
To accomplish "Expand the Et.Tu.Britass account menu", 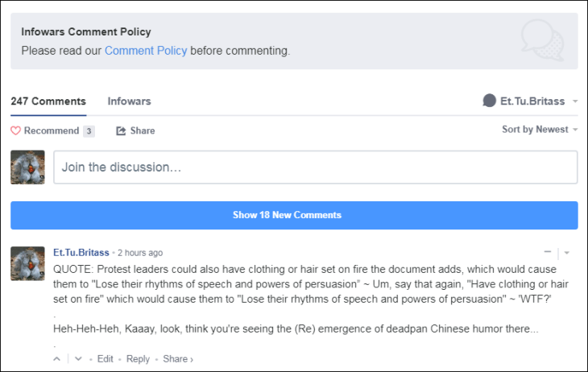I will coord(575,101).
